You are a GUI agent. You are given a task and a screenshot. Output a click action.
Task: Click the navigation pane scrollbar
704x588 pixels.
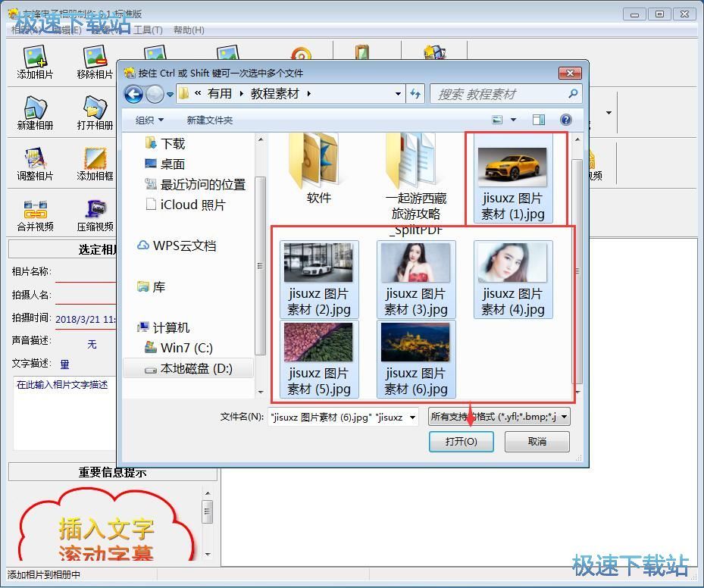pyautogui.click(x=260, y=265)
